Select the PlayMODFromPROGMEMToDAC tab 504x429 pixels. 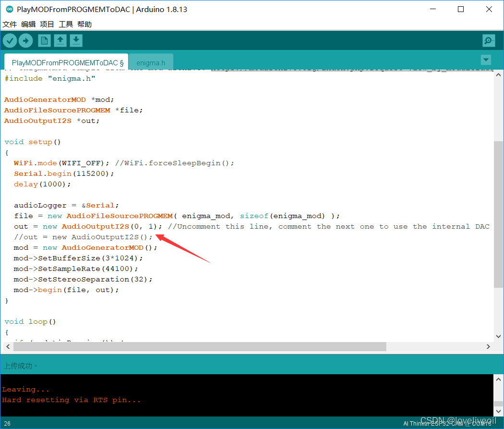click(67, 62)
